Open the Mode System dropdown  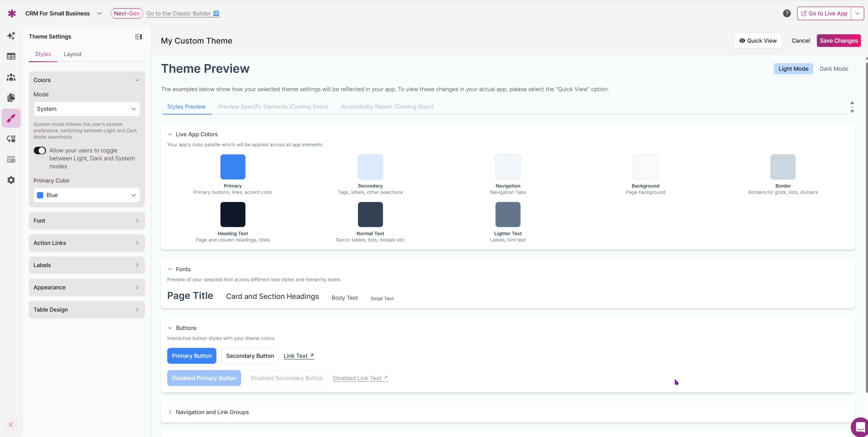pos(87,109)
